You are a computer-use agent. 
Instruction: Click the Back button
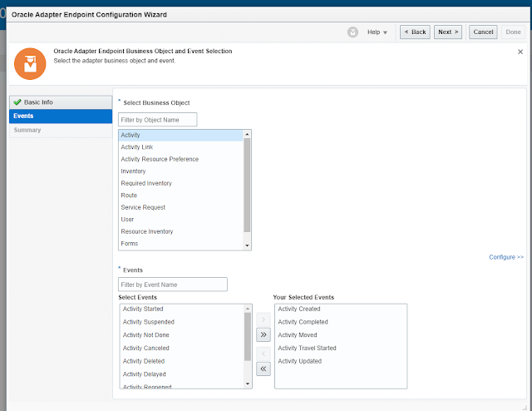coord(415,32)
